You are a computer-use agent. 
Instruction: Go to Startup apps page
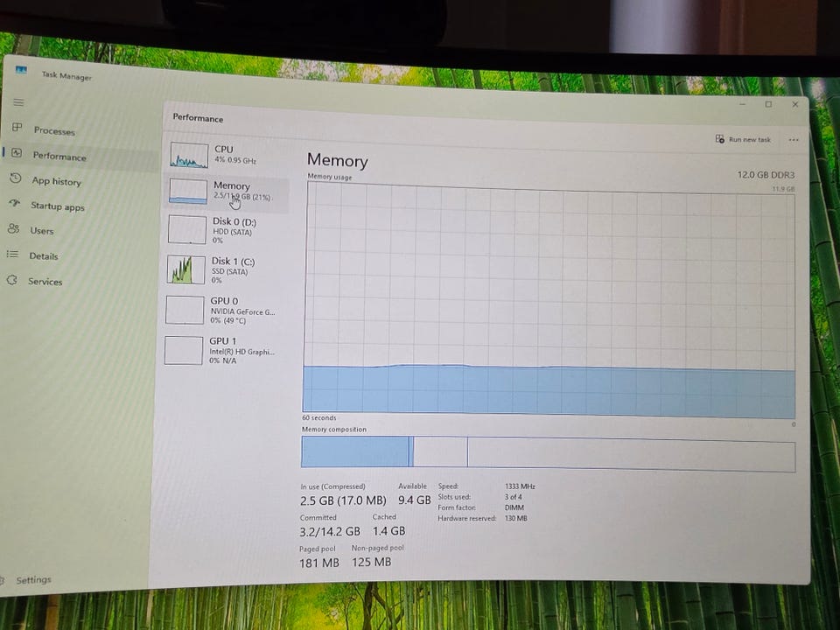click(x=58, y=206)
